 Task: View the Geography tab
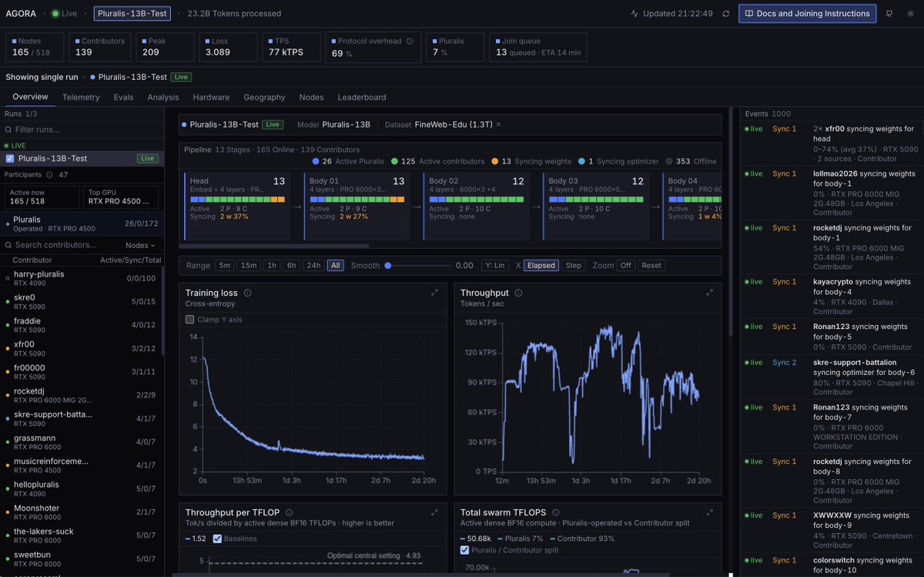(x=264, y=97)
